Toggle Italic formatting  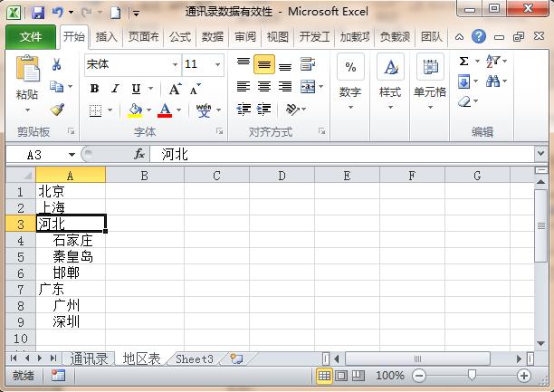pos(115,89)
